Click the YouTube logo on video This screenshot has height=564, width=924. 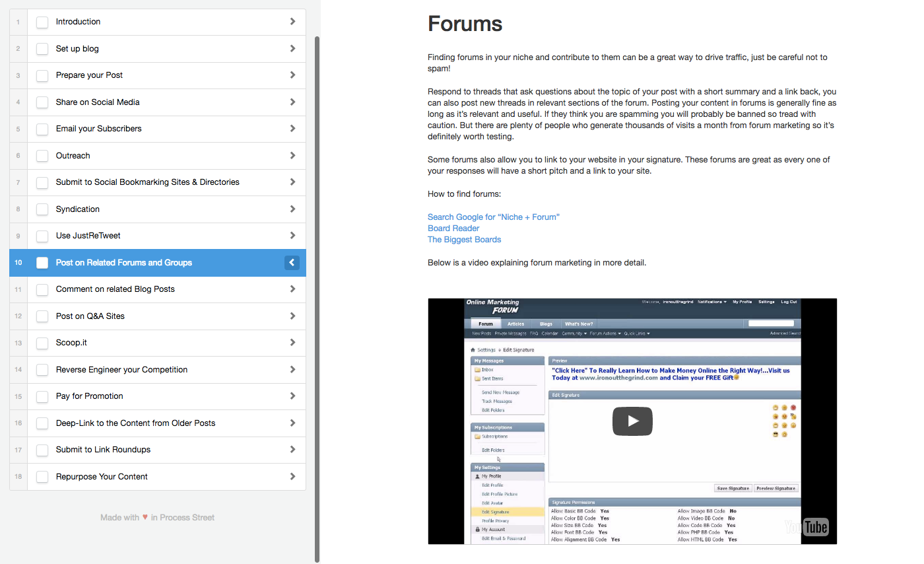pyautogui.click(x=807, y=526)
